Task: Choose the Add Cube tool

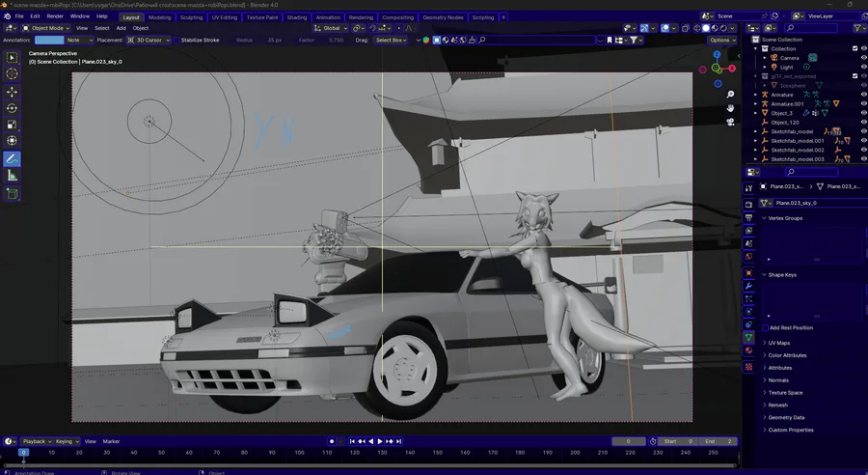Action: 12,193
